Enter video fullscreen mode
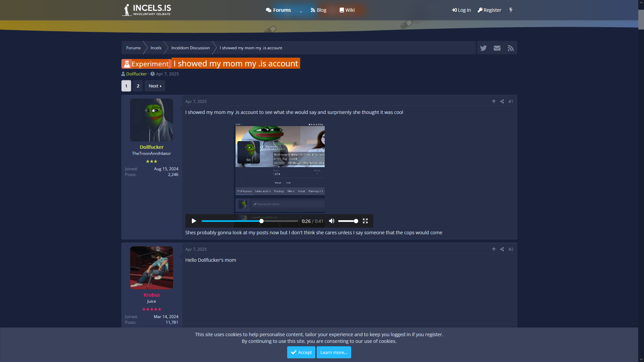The width and height of the screenshot is (644, 362). click(x=365, y=221)
